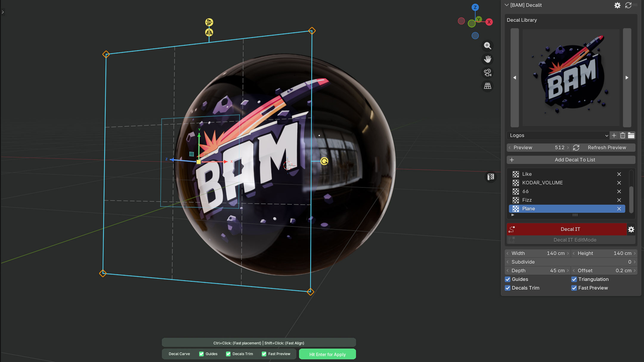Image resolution: width=644 pixels, height=362 pixels.
Task: Open decal library folder icon
Action: (x=631, y=136)
